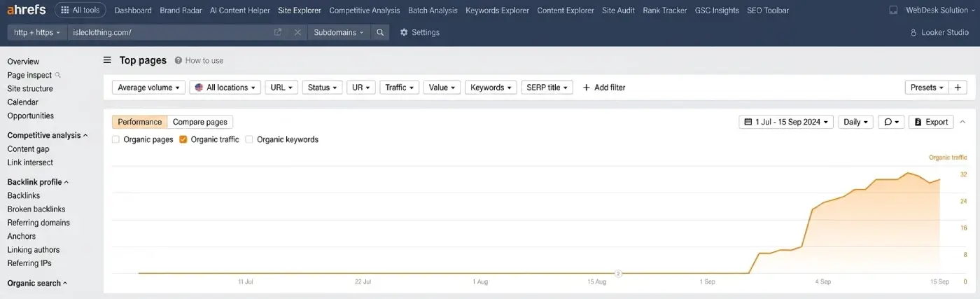This screenshot has width=980, height=299.
Task: Collapse the Organic search section
Action: (x=37, y=284)
